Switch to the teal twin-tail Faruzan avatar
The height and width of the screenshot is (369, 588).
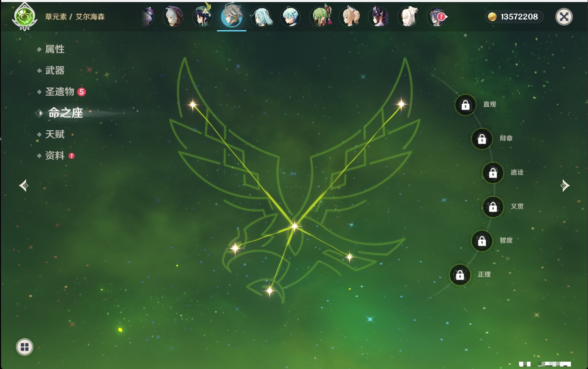click(x=261, y=17)
